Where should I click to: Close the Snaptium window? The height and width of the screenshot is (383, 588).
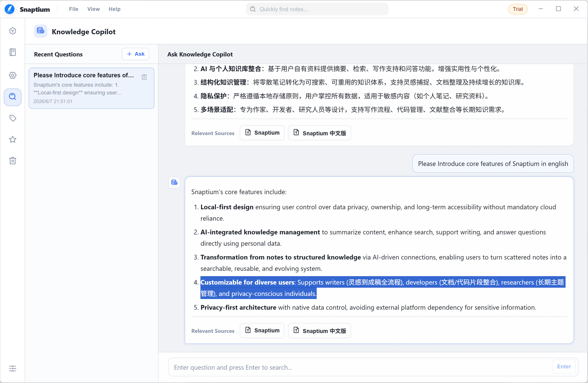[x=576, y=9]
